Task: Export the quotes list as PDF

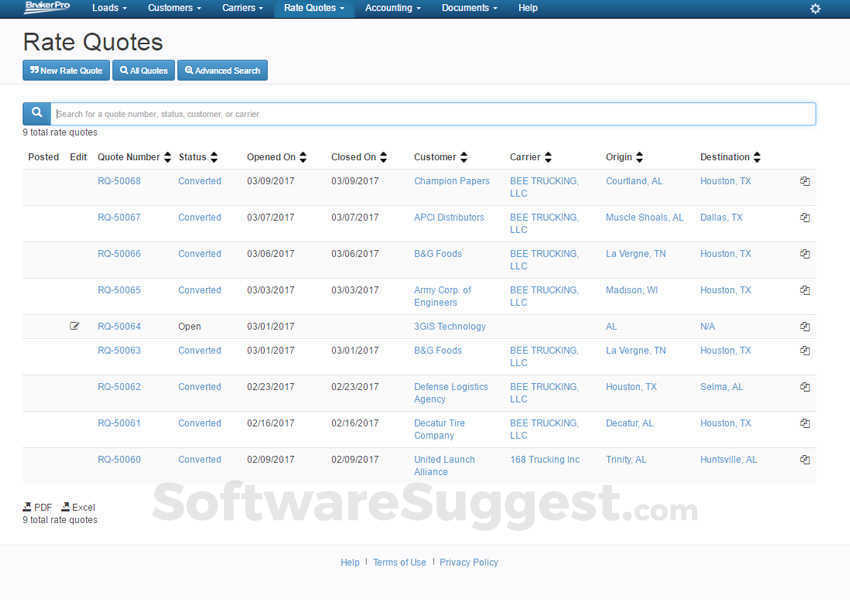Action: (x=37, y=507)
